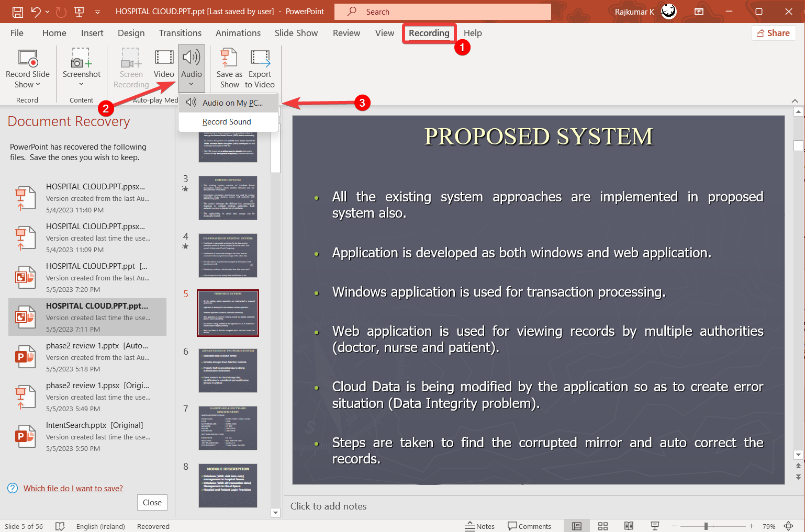Jump to the next slide using the double-down arrow

[x=798, y=477]
